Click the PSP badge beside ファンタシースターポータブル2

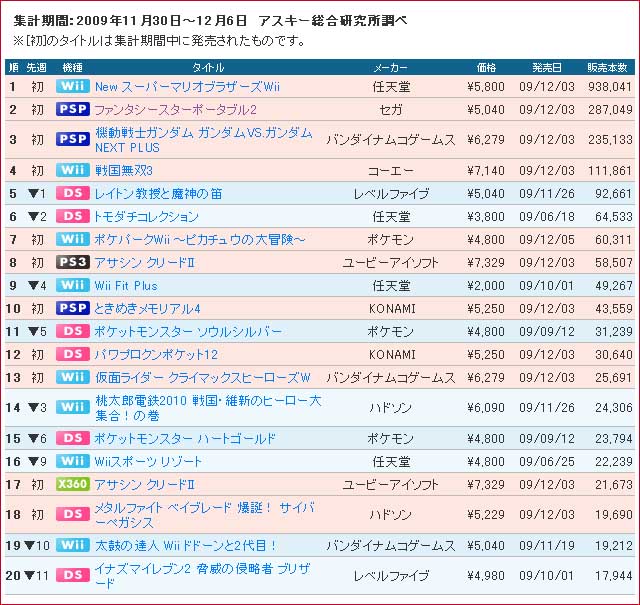pos(73,109)
